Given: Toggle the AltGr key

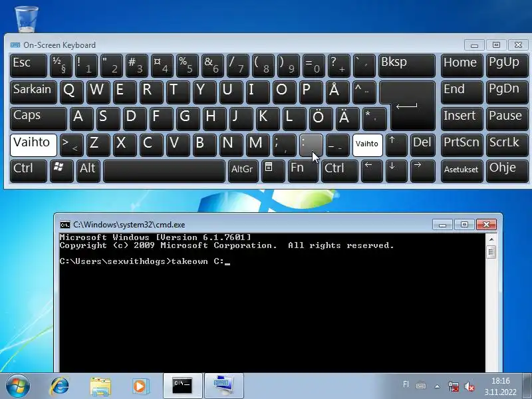Looking at the screenshot, I should pyautogui.click(x=243, y=172).
